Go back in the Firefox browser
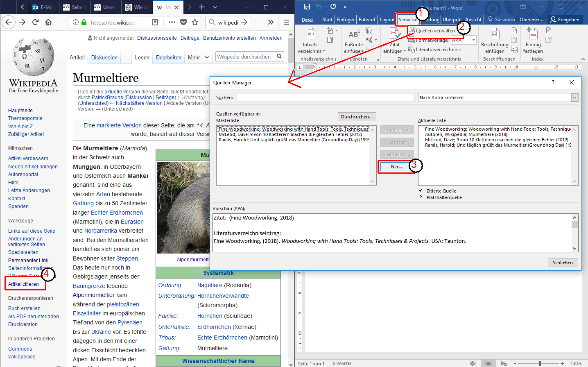 coord(9,22)
